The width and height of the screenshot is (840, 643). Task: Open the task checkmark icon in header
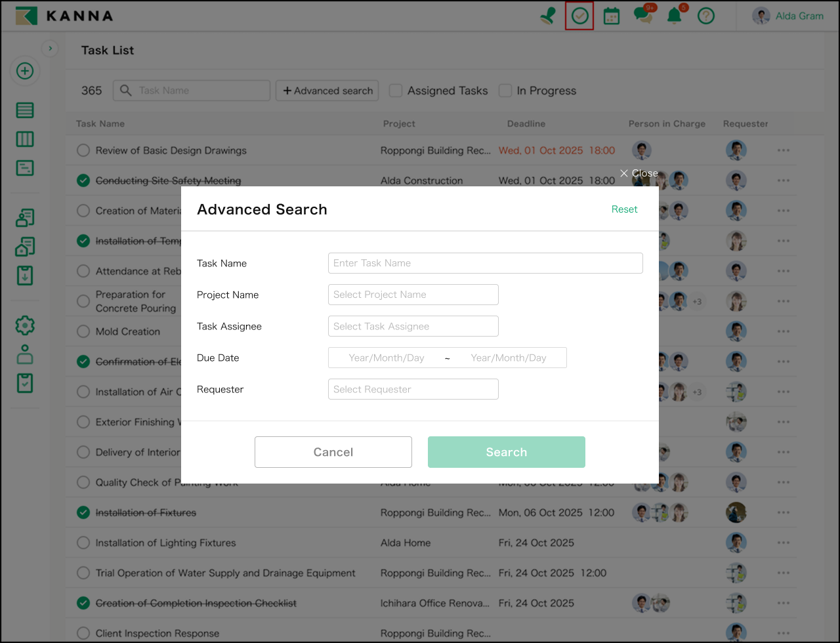coord(579,16)
